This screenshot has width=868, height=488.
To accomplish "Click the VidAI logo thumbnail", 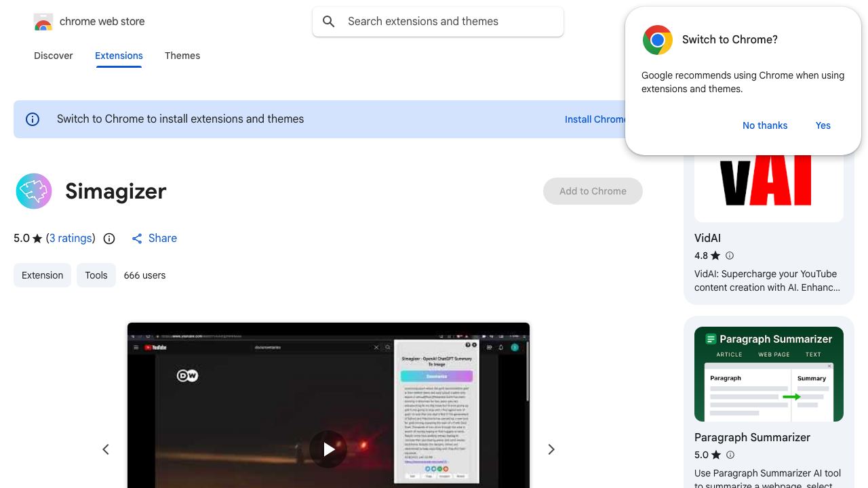I will (x=769, y=180).
